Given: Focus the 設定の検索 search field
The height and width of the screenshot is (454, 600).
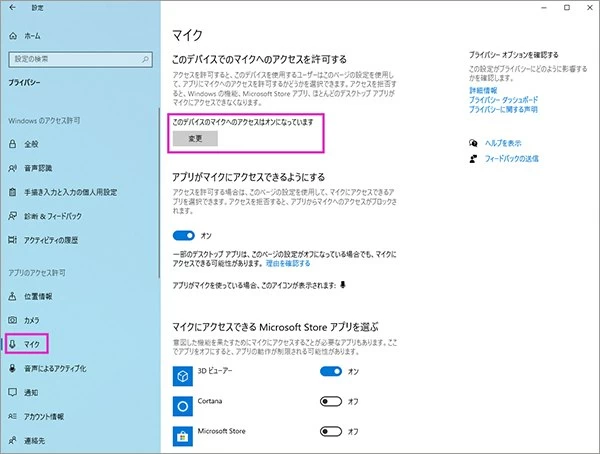Looking at the screenshot, I should [80, 59].
